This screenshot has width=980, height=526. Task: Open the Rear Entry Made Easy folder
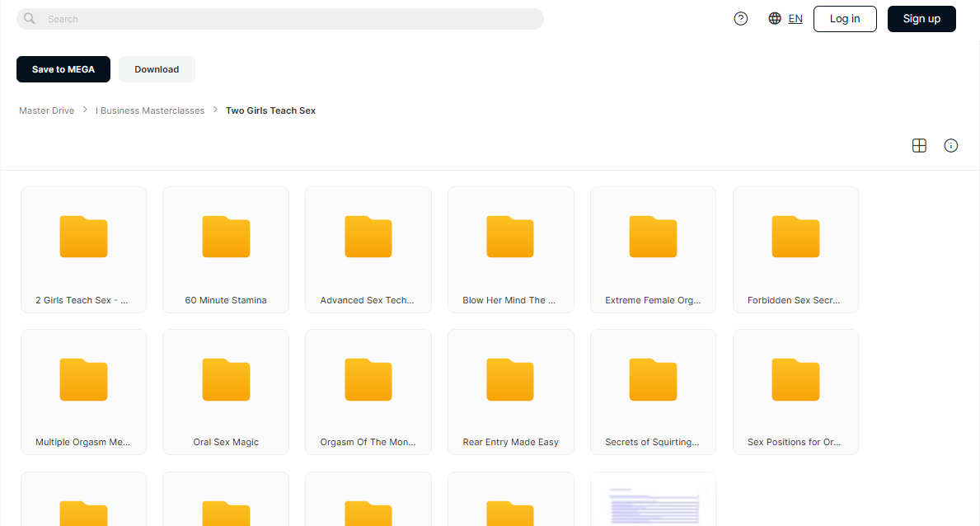coord(511,392)
